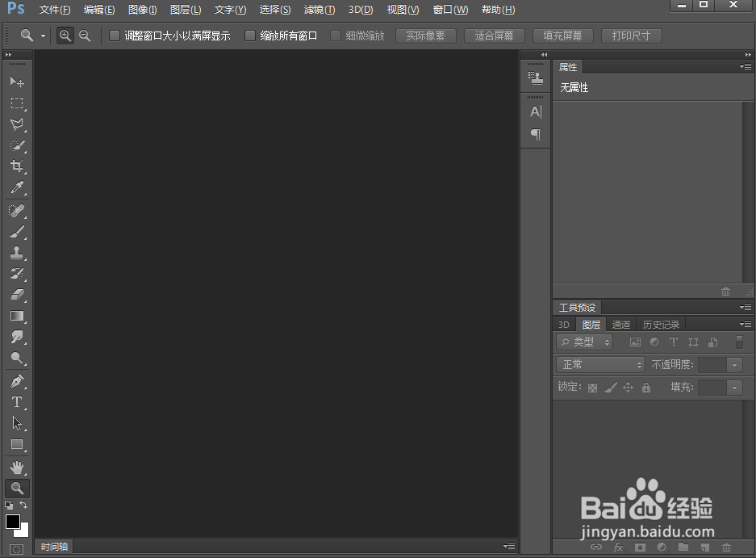
Task: Switch to the 历史记录 tab
Action: [x=661, y=325]
